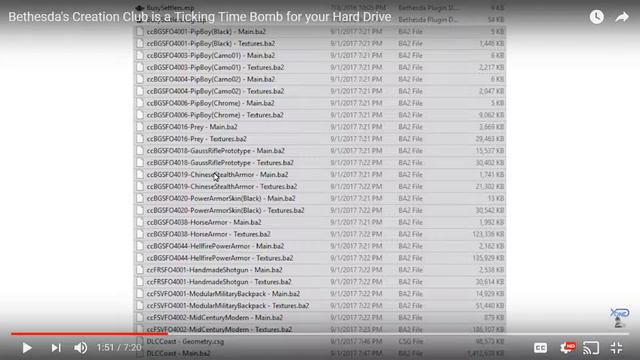Screen dimensions: 640x360
Task: Click file icon of GaussRiflePrototype - Main.ba2
Action: (x=140, y=151)
